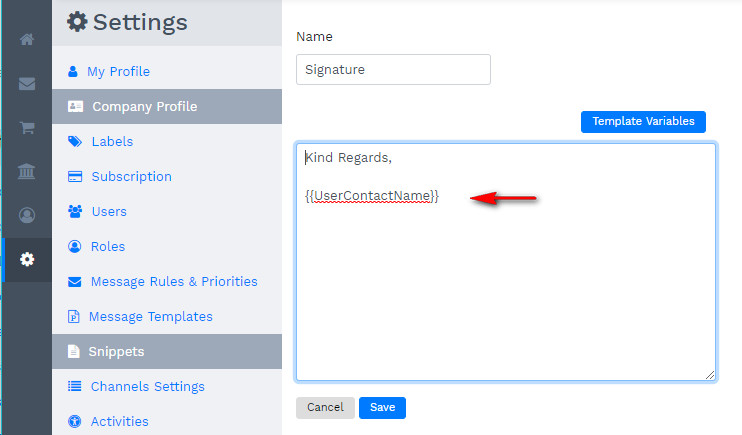The height and width of the screenshot is (435, 742).
Task: Click the Name input field
Action: click(x=393, y=70)
